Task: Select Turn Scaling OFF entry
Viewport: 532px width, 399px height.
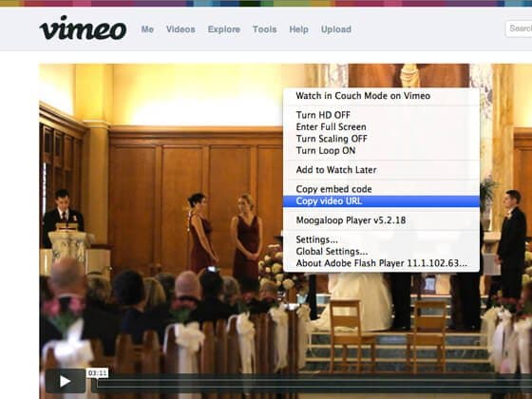Action: click(381, 139)
